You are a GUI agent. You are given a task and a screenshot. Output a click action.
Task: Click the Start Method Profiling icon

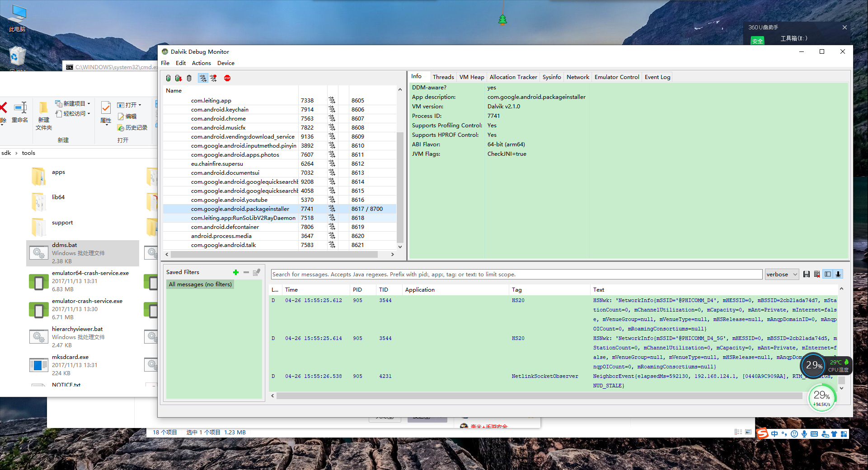213,78
